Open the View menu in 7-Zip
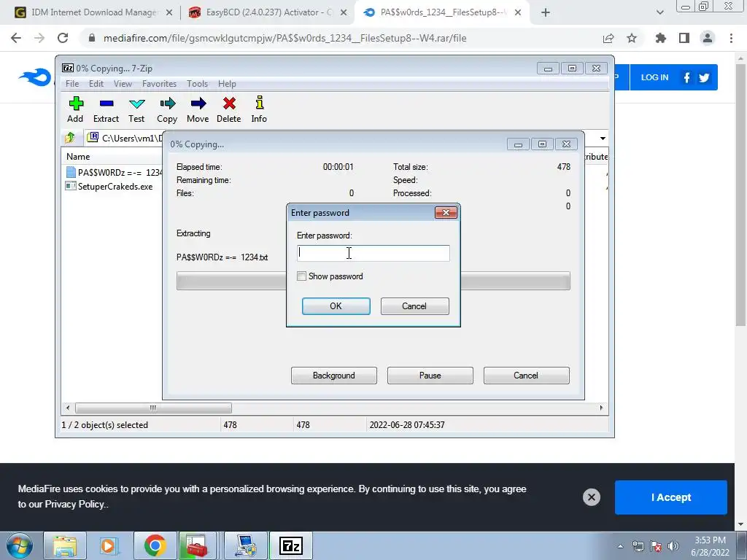The width and height of the screenshot is (747, 560). [x=123, y=84]
